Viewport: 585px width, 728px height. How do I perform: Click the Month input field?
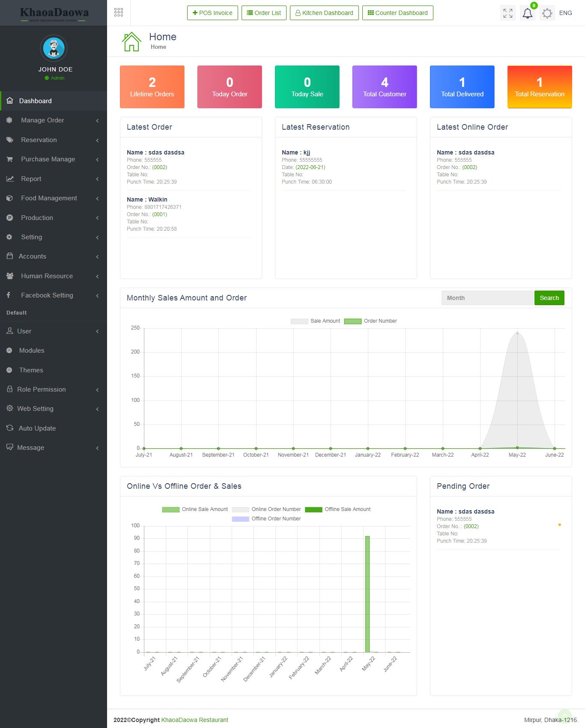click(x=487, y=298)
